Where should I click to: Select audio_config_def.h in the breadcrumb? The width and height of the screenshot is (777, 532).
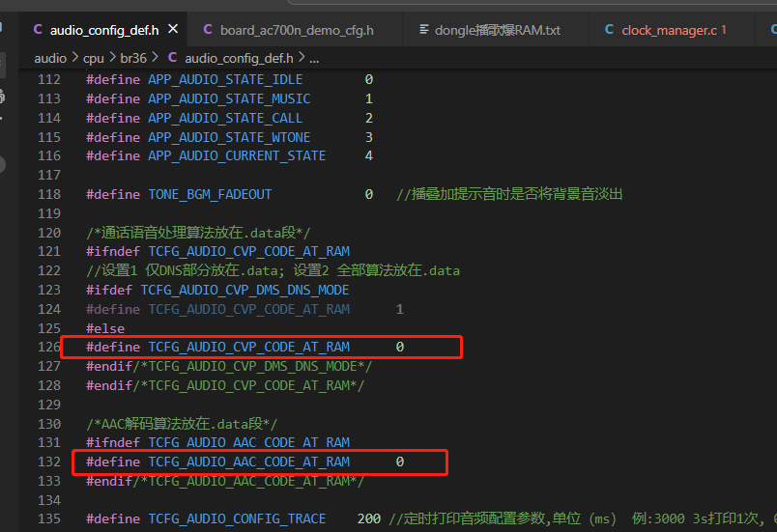click(x=239, y=58)
